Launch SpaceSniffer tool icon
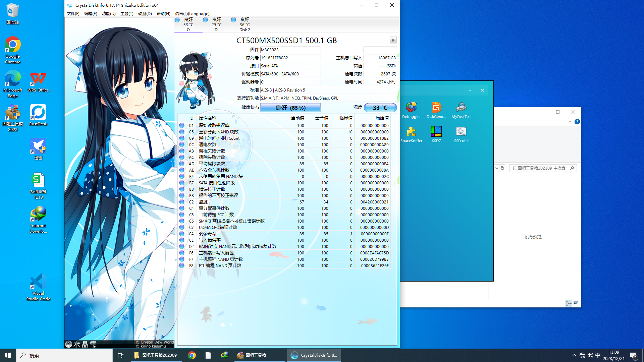 (x=411, y=134)
